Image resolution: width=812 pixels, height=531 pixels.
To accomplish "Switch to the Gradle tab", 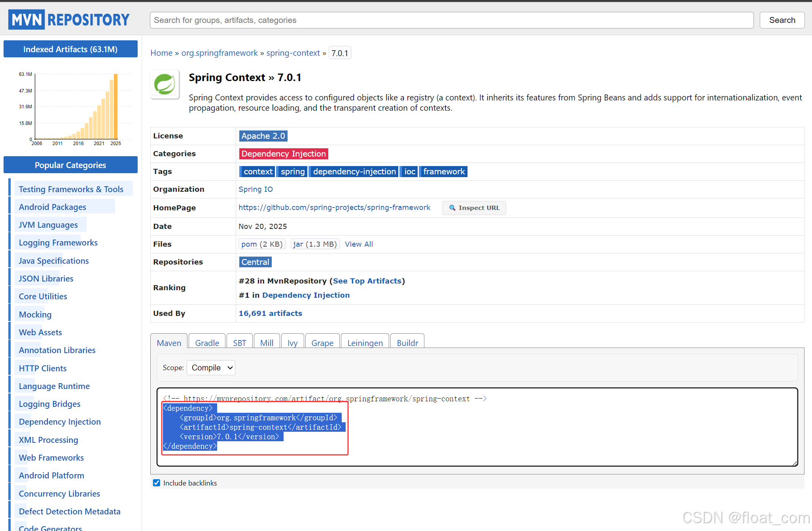I will pyautogui.click(x=207, y=343).
